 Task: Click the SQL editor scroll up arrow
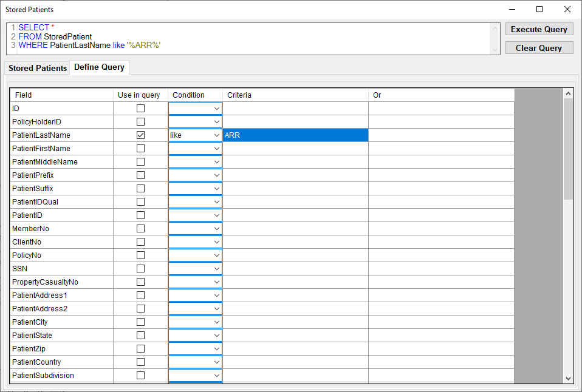(495, 29)
